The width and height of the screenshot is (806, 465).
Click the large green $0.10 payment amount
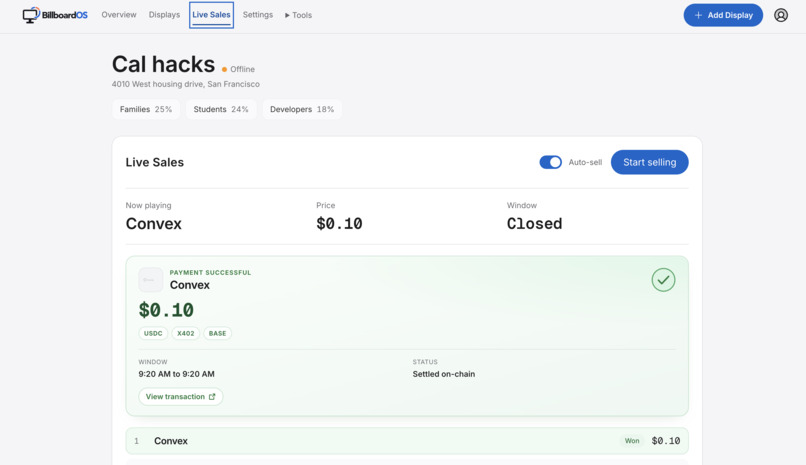click(166, 310)
